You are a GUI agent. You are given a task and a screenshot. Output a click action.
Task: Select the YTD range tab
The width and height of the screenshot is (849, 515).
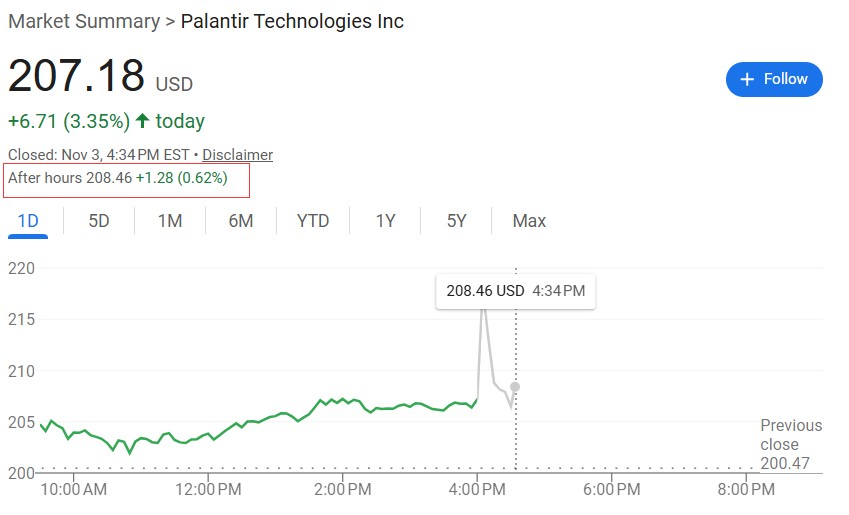313,221
